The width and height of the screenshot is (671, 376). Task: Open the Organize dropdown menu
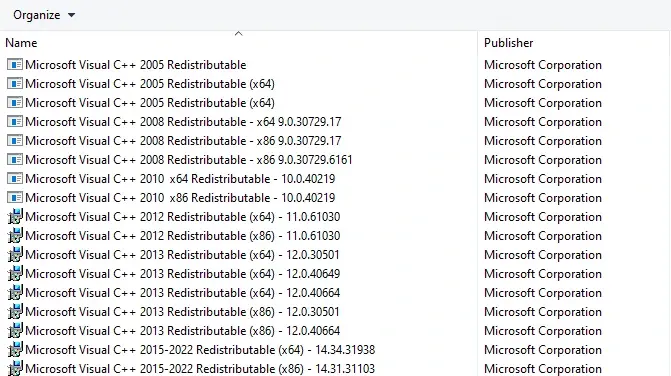click(44, 15)
